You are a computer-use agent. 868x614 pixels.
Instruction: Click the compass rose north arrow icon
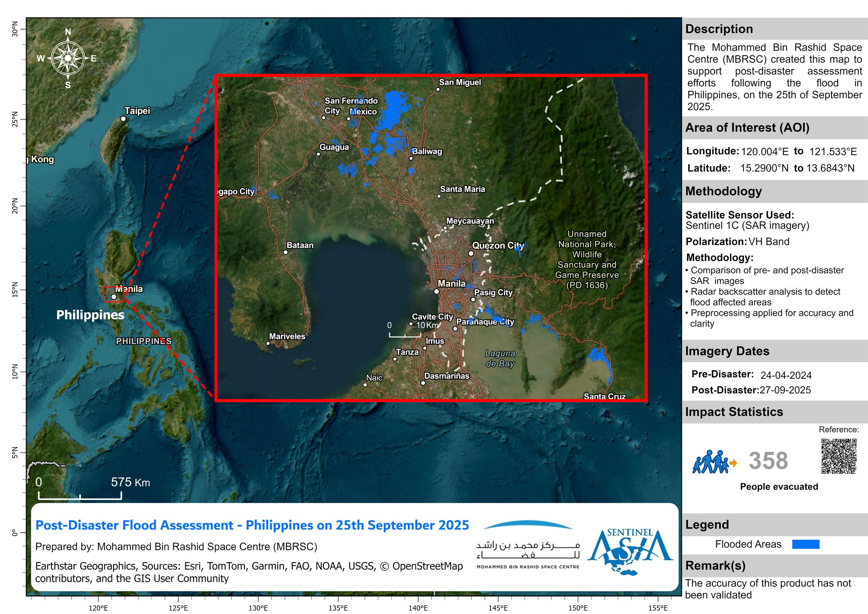(x=68, y=58)
